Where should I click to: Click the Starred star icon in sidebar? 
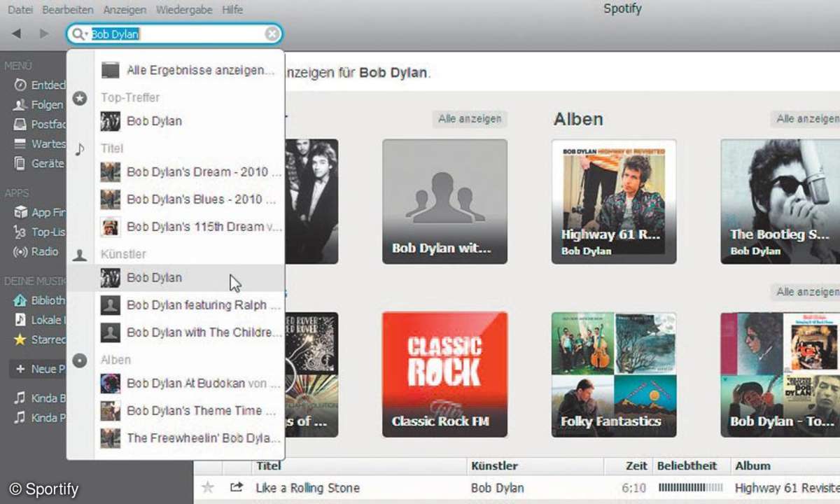point(20,339)
